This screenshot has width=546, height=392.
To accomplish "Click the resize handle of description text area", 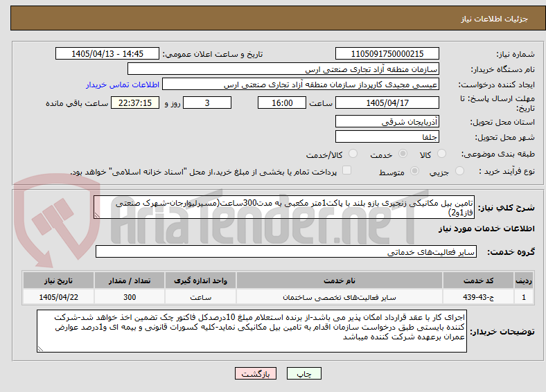I will (97, 215).
